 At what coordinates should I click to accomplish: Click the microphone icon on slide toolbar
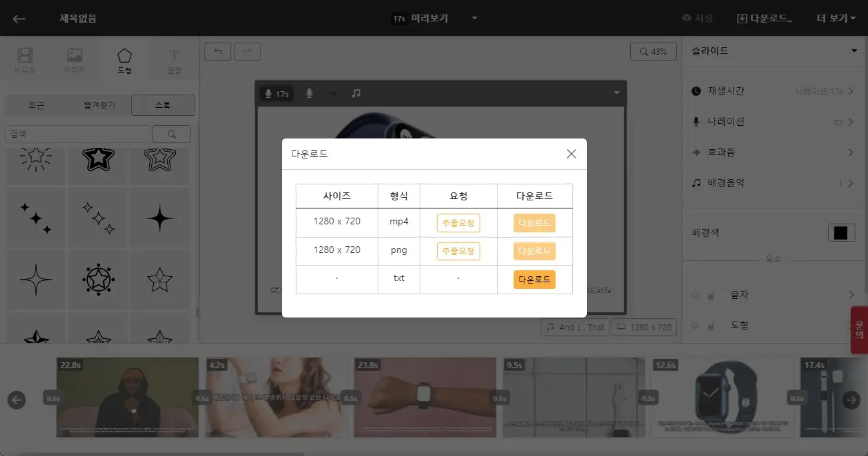point(309,93)
